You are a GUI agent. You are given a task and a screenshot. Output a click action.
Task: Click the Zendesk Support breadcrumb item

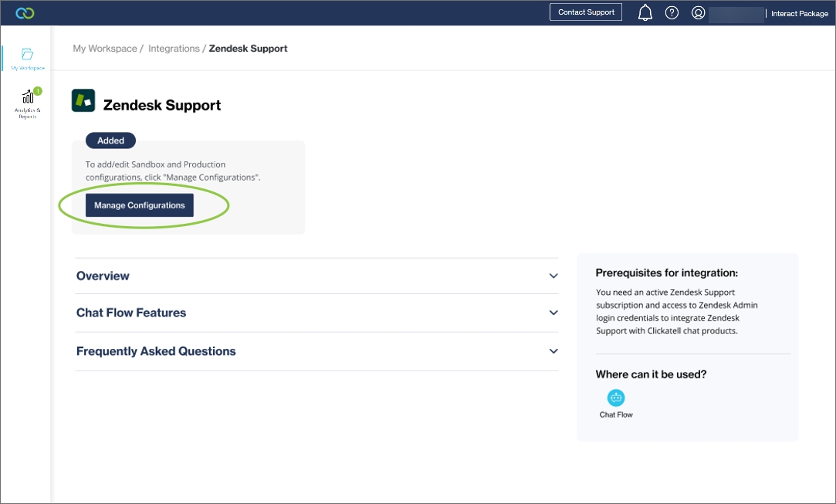pyautogui.click(x=248, y=49)
